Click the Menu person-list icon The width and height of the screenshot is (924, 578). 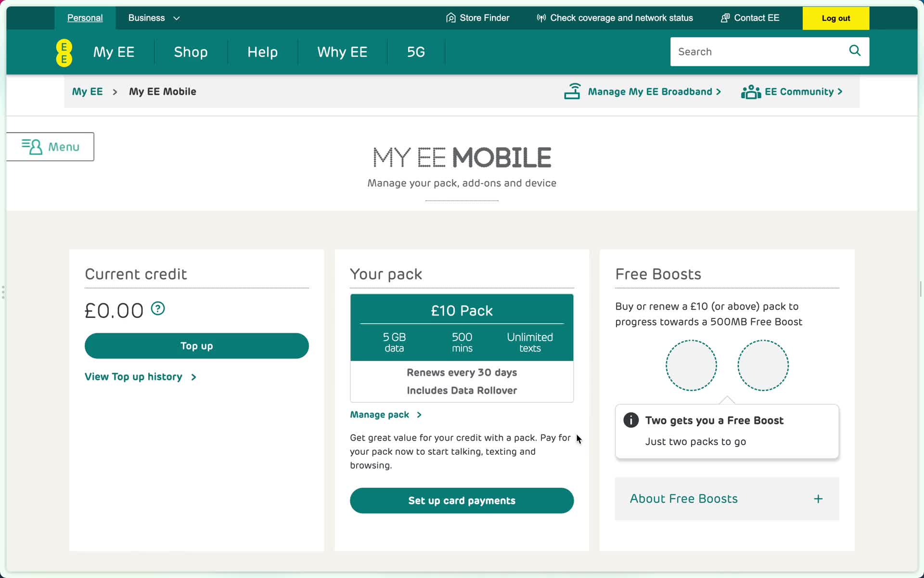[x=32, y=146]
